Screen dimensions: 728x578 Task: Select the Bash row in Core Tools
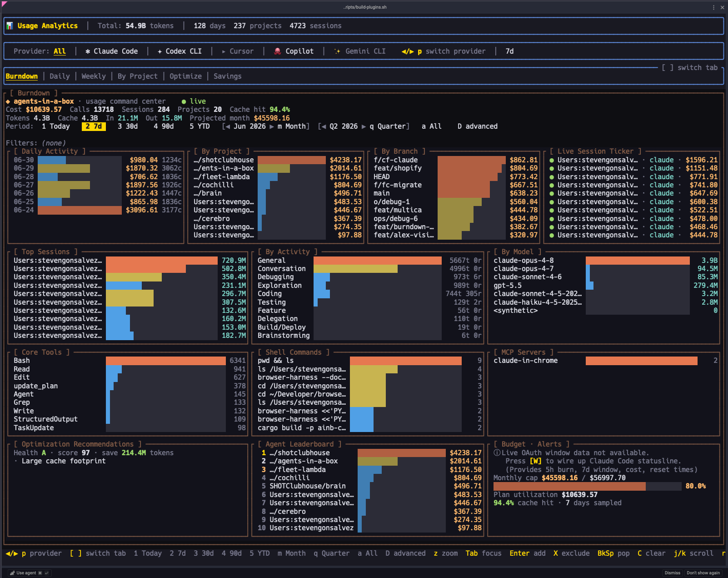coord(130,361)
